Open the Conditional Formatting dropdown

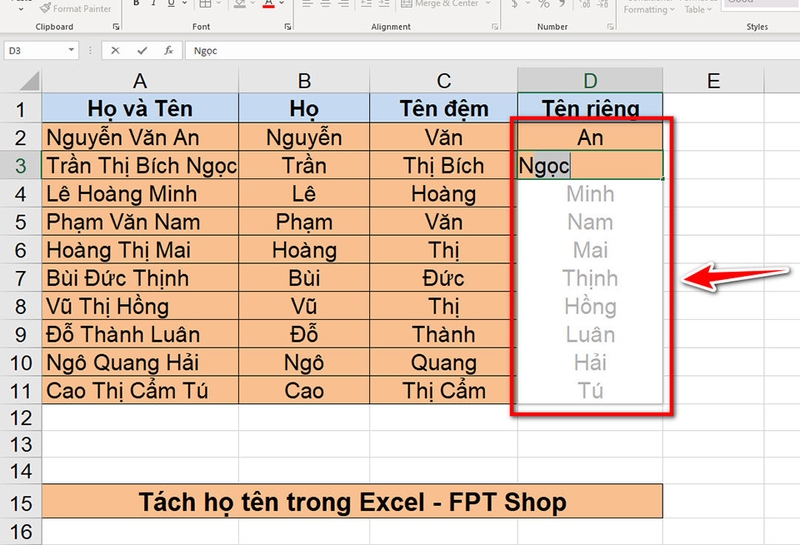(649, 9)
